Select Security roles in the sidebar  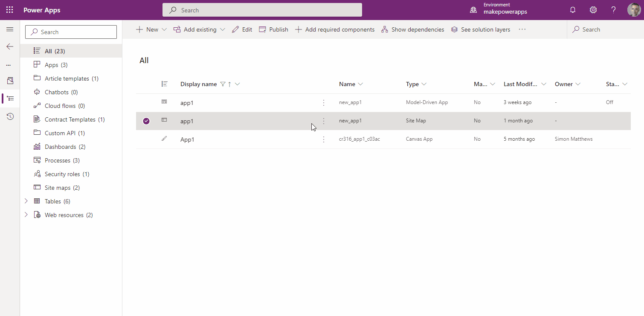click(62, 174)
